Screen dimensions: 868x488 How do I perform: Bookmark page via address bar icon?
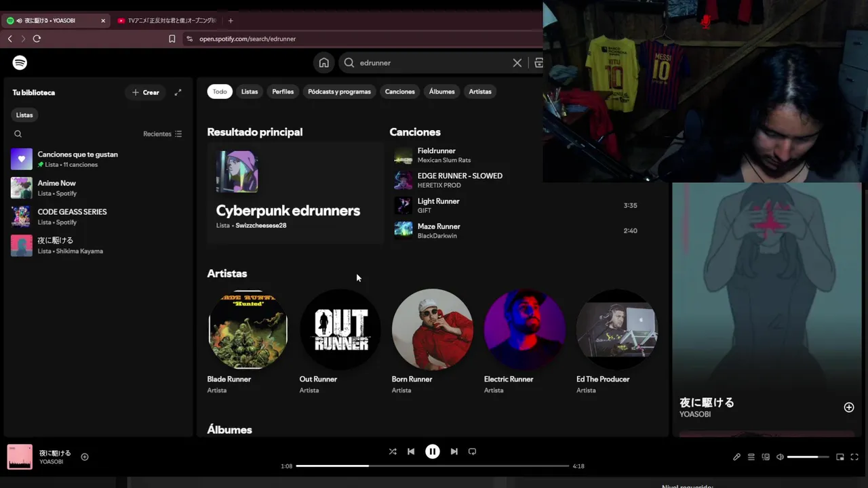pos(172,39)
